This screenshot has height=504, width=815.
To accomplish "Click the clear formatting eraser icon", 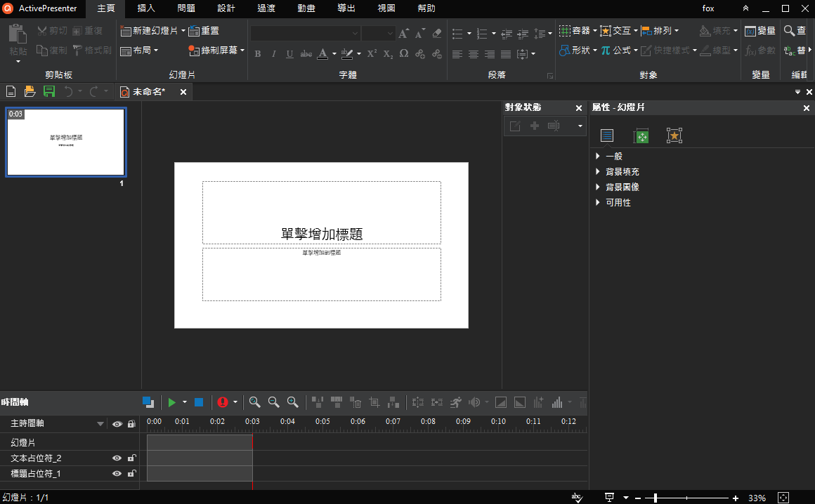I will tap(436, 34).
